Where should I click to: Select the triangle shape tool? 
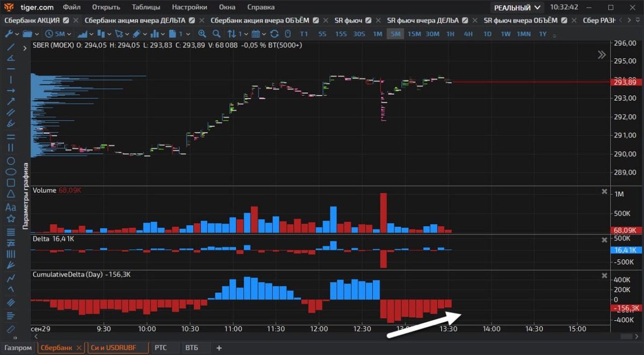pyautogui.click(x=11, y=194)
